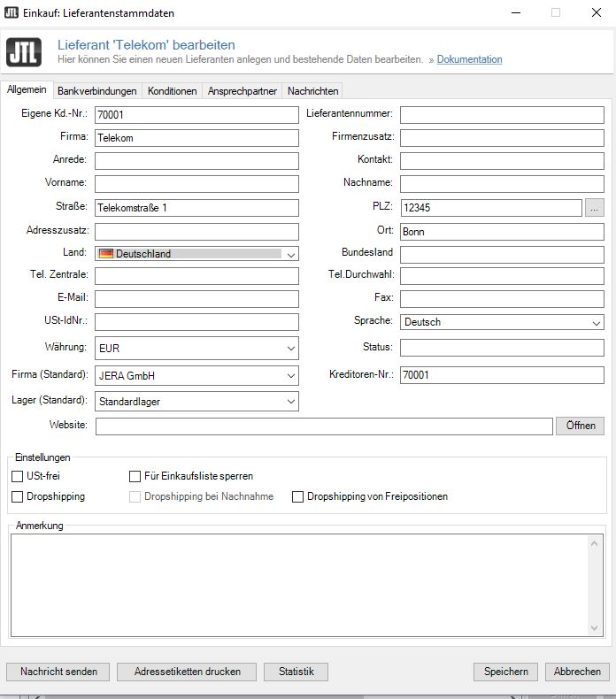This screenshot has height=699, width=616.
Task: Toggle Dropshipping von Freipositionen checkbox
Action: (297, 496)
